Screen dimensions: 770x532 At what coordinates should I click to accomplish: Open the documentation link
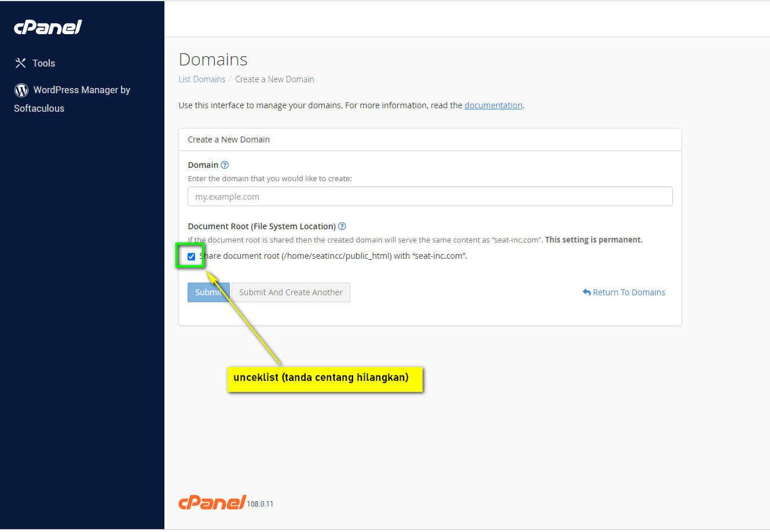pos(493,105)
